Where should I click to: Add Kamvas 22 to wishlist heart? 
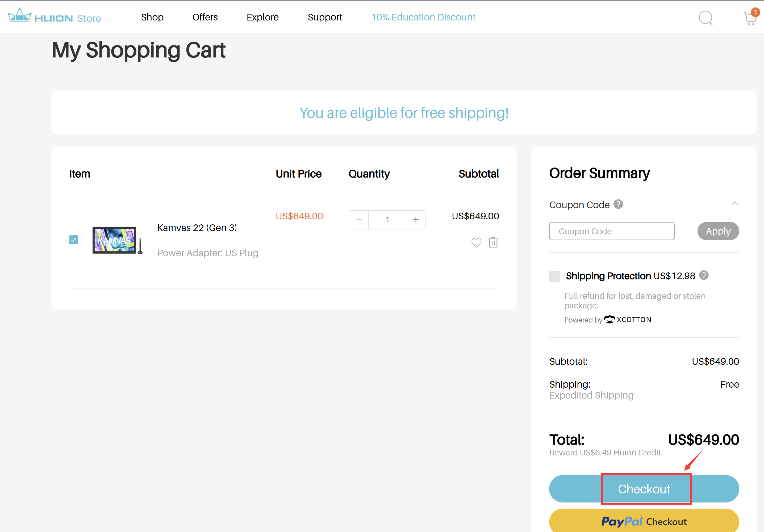(x=476, y=243)
